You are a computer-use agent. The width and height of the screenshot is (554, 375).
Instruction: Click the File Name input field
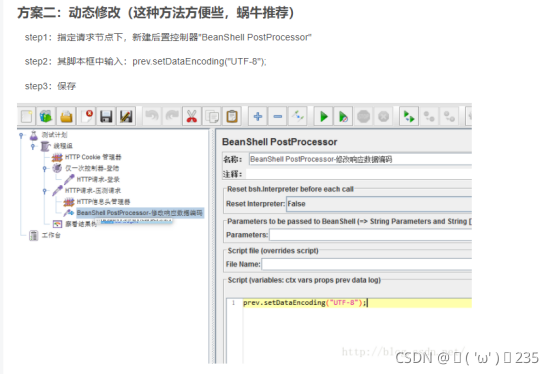pos(366,264)
